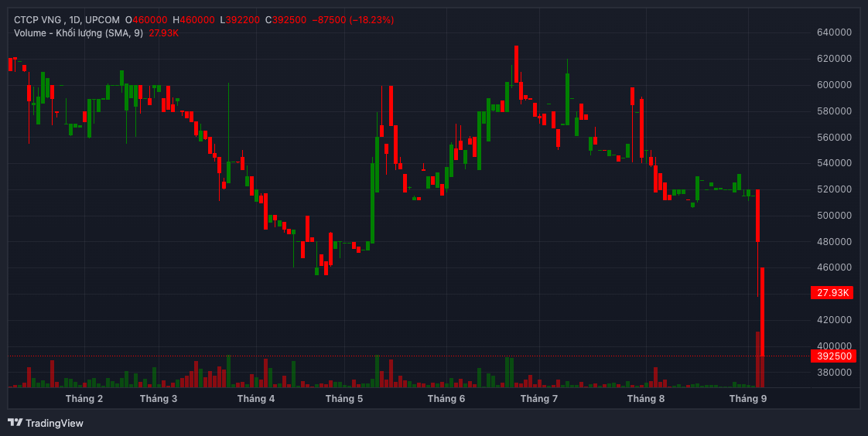This screenshot has width=868, height=436.
Task: Click the red 392500 current price label
Action: click(x=833, y=356)
